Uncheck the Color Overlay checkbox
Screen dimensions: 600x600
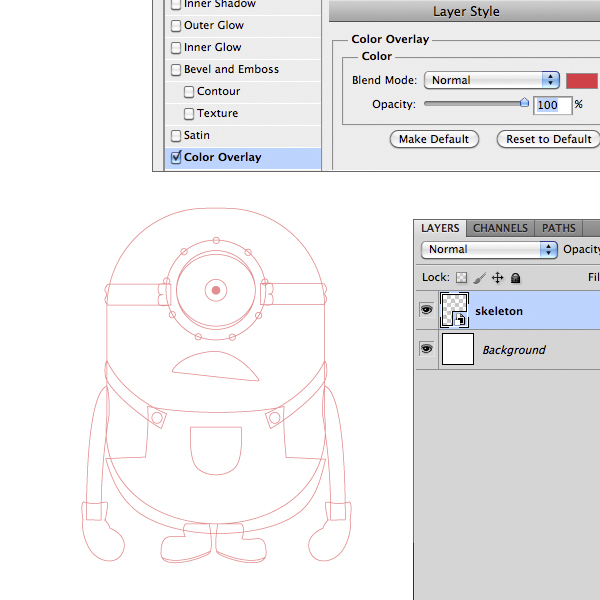pyautogui.click(x=176, y=158)
